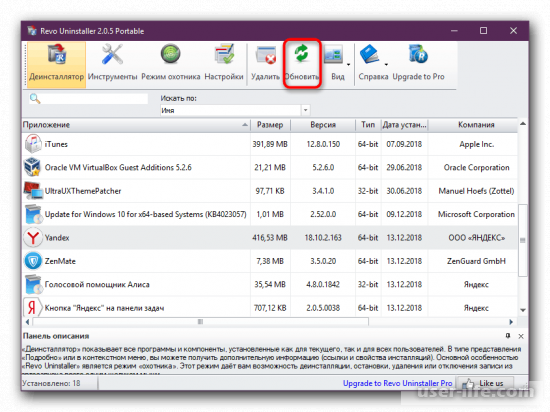Click the Like us button
This screenshot has width=550, height=412.
[486, 383]
